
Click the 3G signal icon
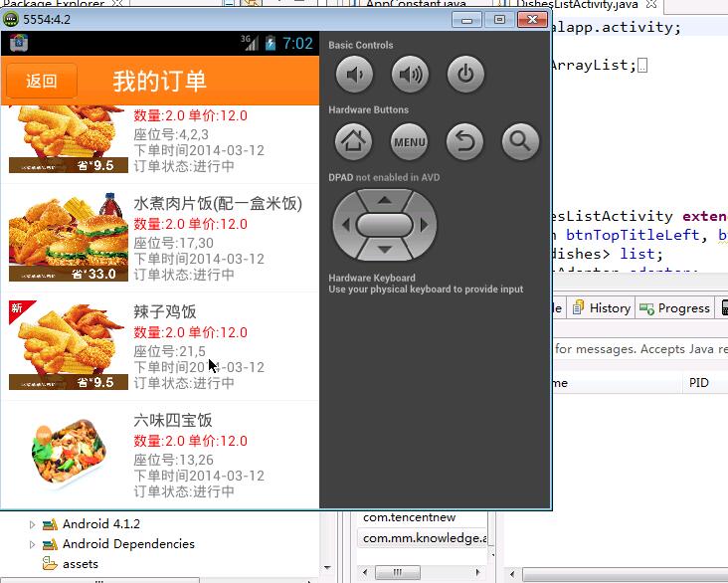pos(250,43)
